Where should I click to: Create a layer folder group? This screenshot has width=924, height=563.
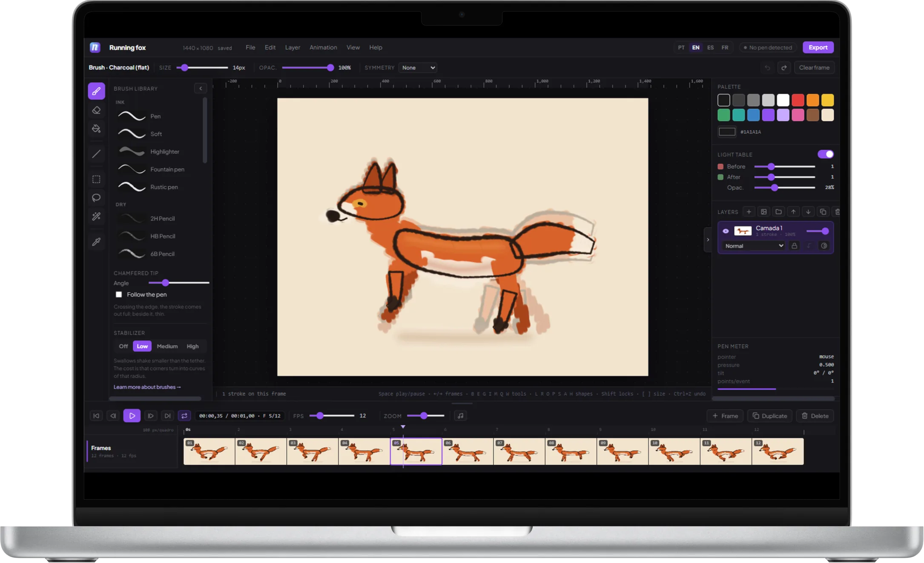779,212
